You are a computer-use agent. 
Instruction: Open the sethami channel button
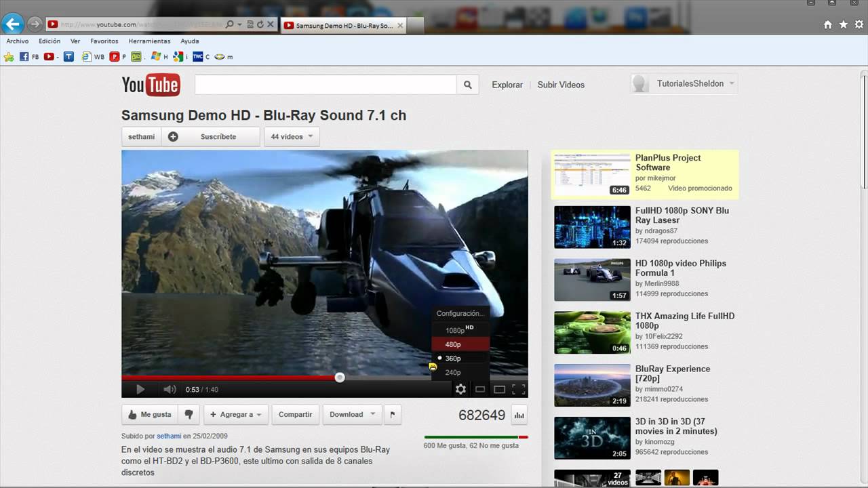coord(142,136)
